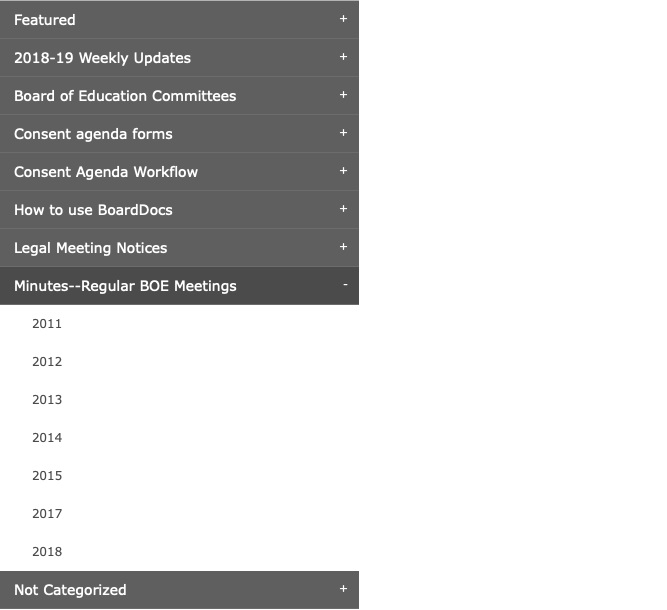Collapse Minutes--Regular BOE Meetings via minus icon
Image resolution: width=667 pixels, height=610 pixels.
pos(345,285)
